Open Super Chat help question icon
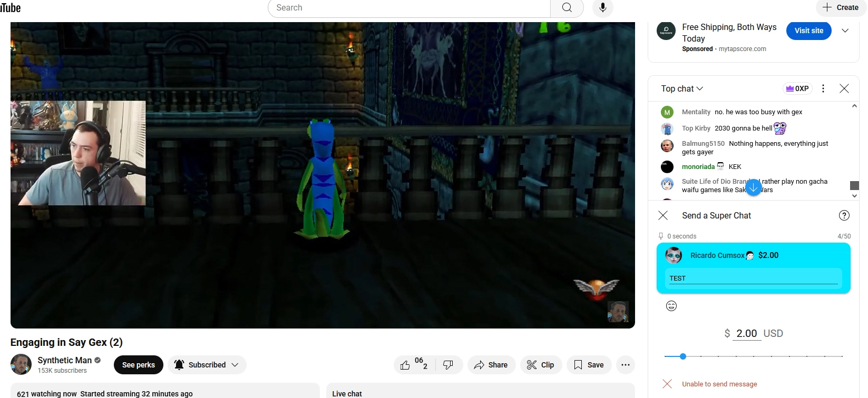The width and height of the screenshot is (868, 398). click(x=844, y=215)
